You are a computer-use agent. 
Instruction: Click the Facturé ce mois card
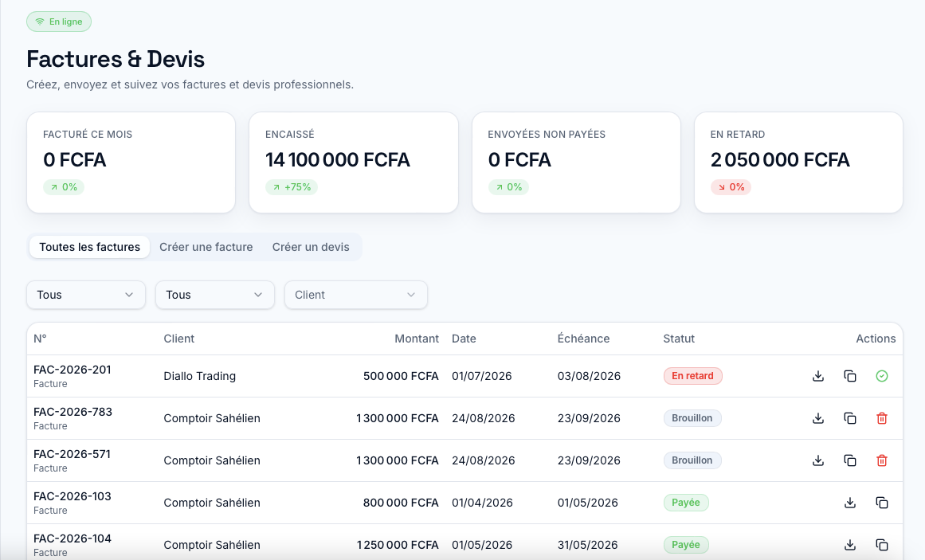(x=131, y=163)
